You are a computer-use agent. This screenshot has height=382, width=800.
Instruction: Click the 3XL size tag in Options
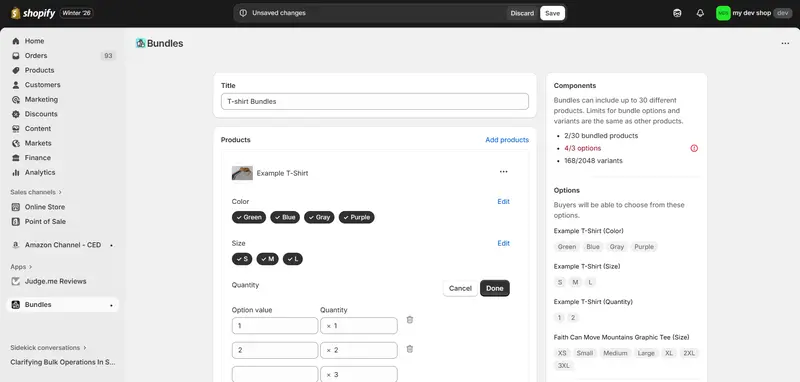[564, 366]
